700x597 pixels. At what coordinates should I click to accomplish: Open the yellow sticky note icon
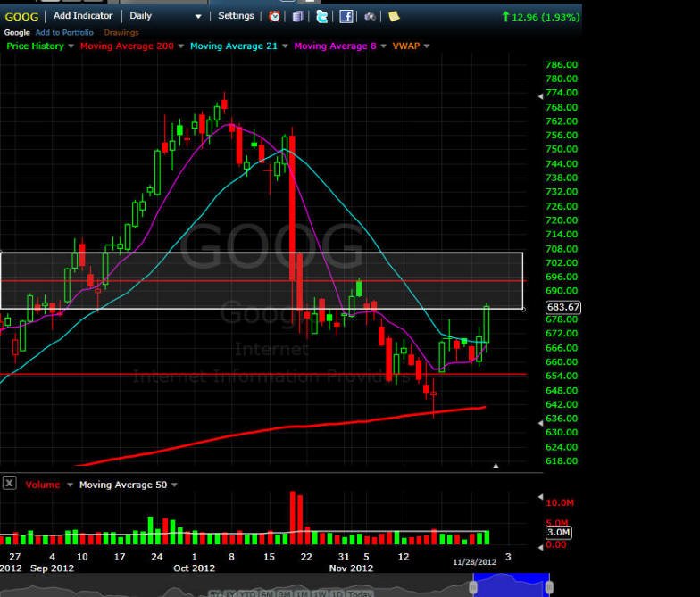coord(394,16)
